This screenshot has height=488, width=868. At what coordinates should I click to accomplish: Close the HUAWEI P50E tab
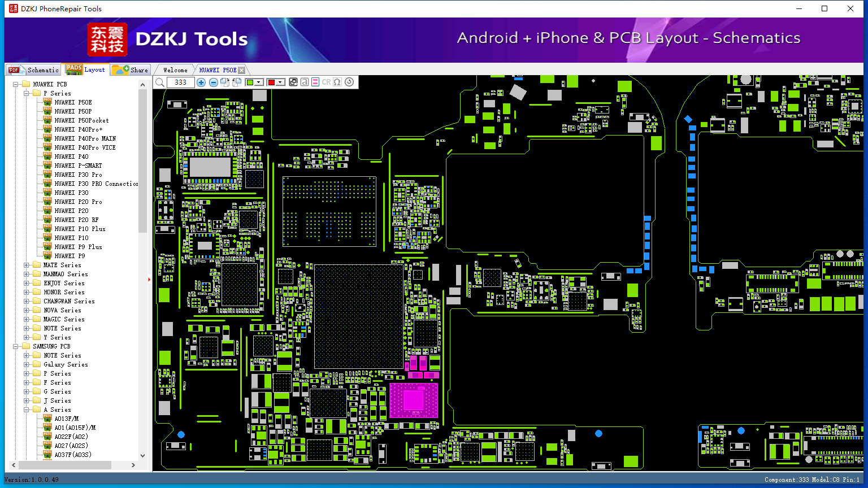coord(242,70)
